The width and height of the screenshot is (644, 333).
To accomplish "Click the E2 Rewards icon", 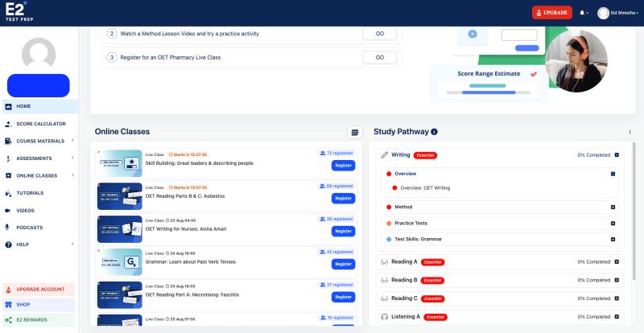I will click(x=8, y=320).
